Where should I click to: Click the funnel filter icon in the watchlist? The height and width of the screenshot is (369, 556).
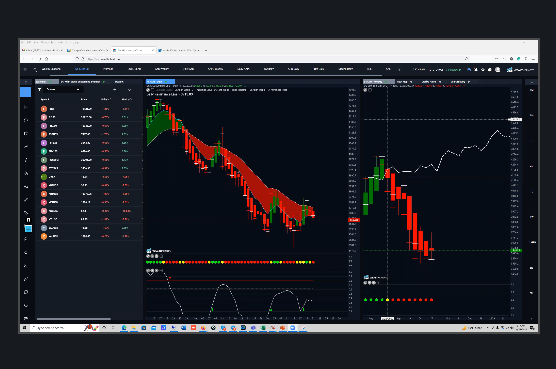[39, 90]
